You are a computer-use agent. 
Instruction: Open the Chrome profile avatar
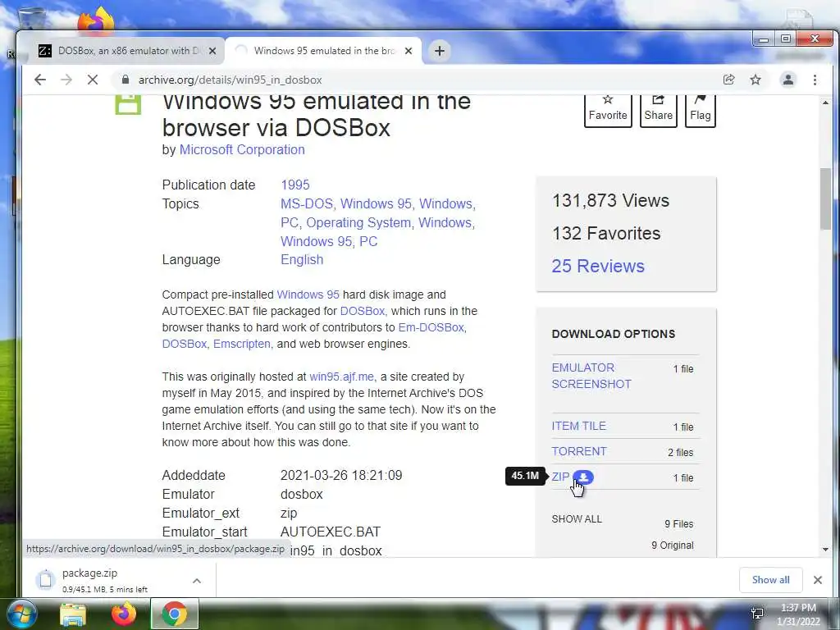tap(788, 80)
